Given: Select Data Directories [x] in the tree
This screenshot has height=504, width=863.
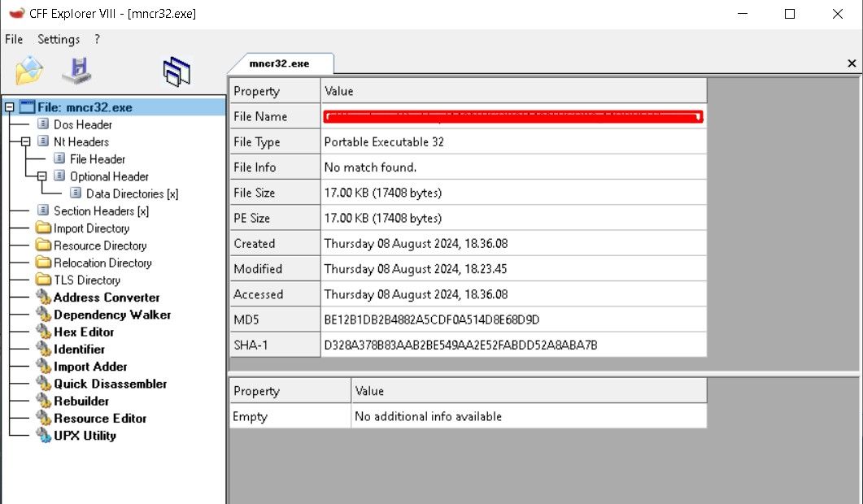Looking at the screenshot, I should coord(132,193).
